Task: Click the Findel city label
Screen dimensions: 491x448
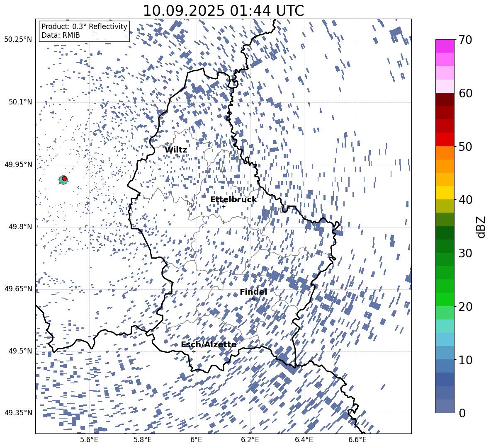Action: [253, 292]
